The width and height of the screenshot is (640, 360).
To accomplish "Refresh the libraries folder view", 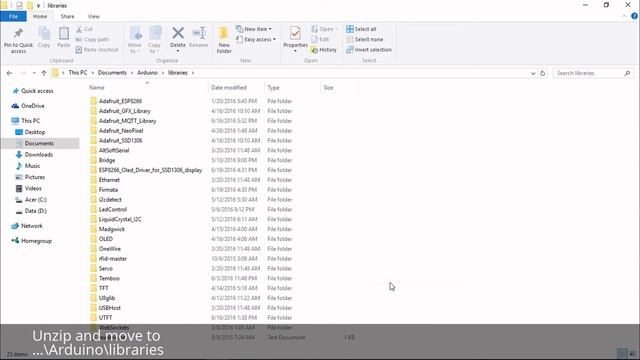I will coord(542,73).
